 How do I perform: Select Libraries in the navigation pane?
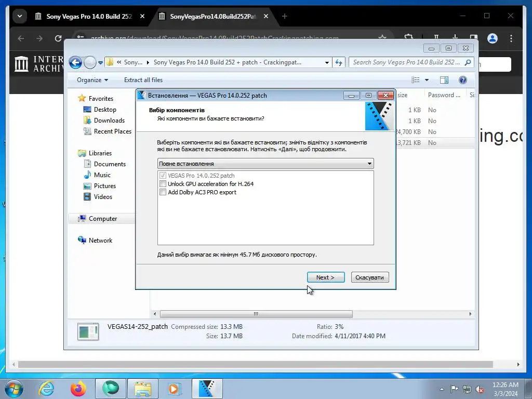pos(100,153)
